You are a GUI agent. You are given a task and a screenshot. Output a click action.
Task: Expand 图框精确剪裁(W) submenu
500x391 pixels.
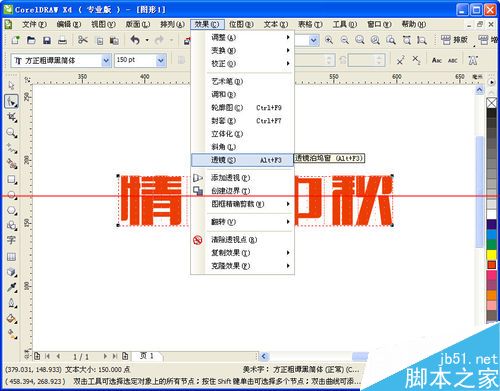pos(242,204)
